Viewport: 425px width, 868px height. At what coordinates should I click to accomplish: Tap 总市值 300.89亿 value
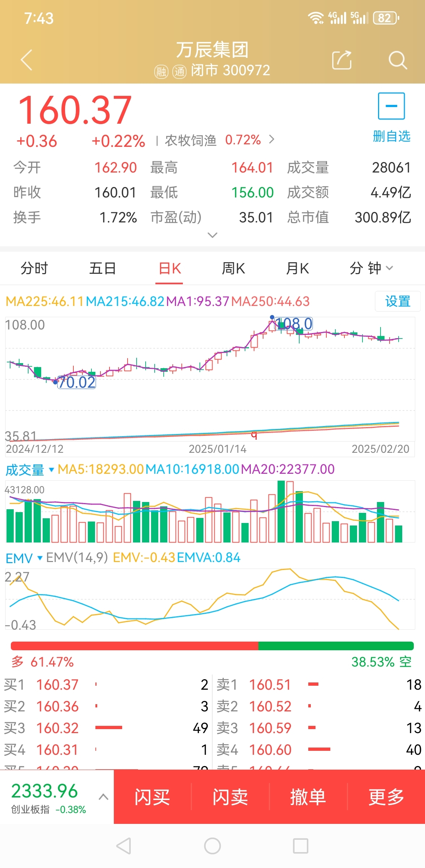(x=383, y=217)
